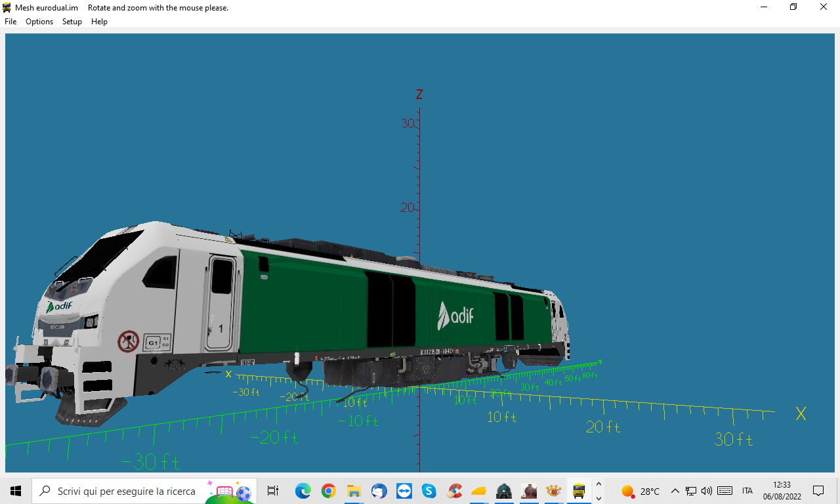Viewport: 840px width, 504px height.
Task: Launch Microsoft Edge from the taskbar
Action: point(303,491)
